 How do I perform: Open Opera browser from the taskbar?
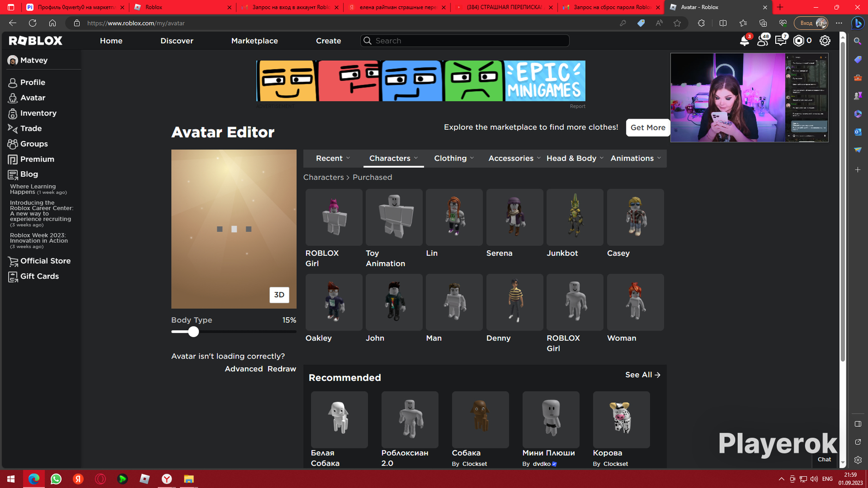[100, 479]
